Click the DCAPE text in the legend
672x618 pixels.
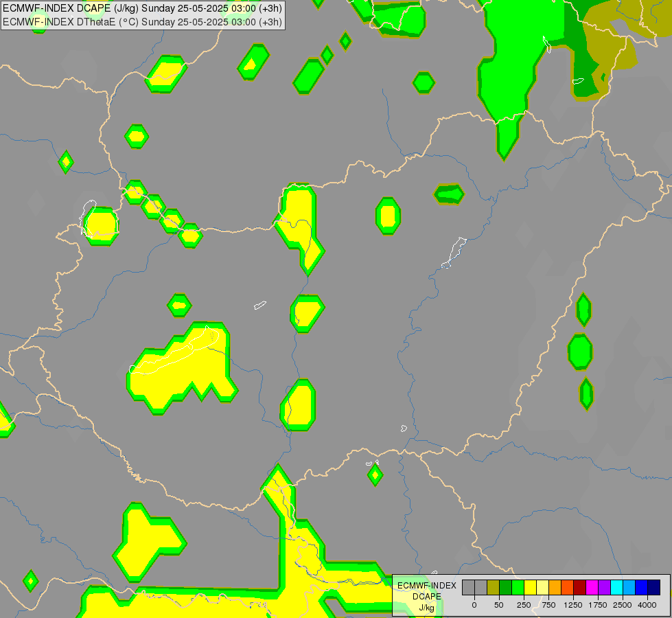(x=427, y=597)
